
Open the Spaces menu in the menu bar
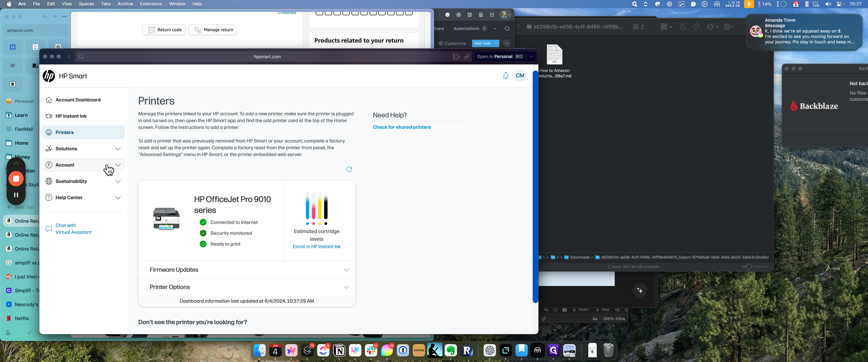[x=86, y=4]
